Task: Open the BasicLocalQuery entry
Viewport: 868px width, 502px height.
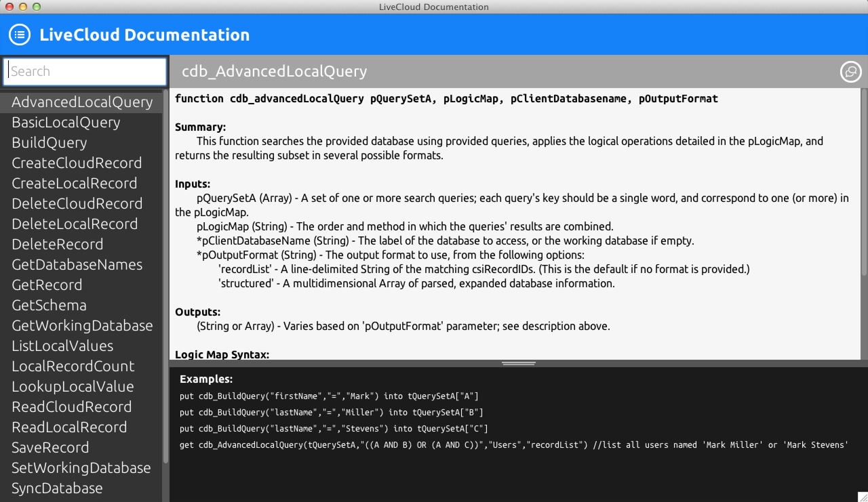Action: click(x=66, y=123)
